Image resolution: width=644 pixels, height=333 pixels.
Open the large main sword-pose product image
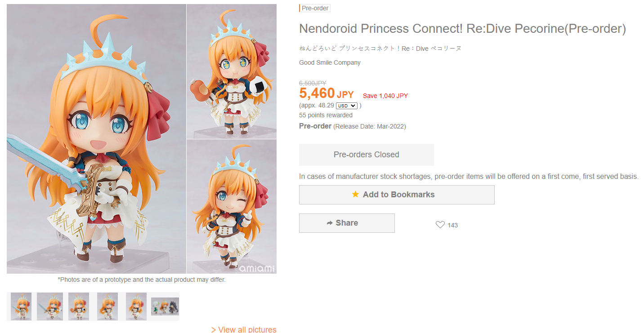click(x=96, y=138)
